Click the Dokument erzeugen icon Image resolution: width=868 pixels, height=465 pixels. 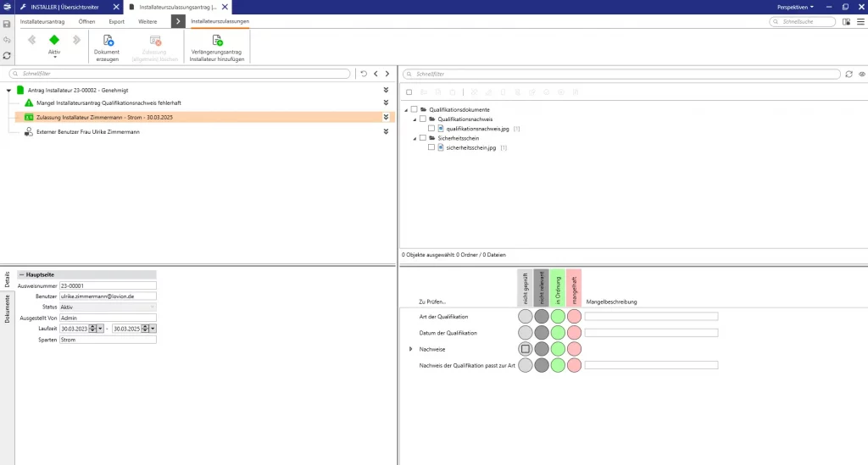point(108,41)
